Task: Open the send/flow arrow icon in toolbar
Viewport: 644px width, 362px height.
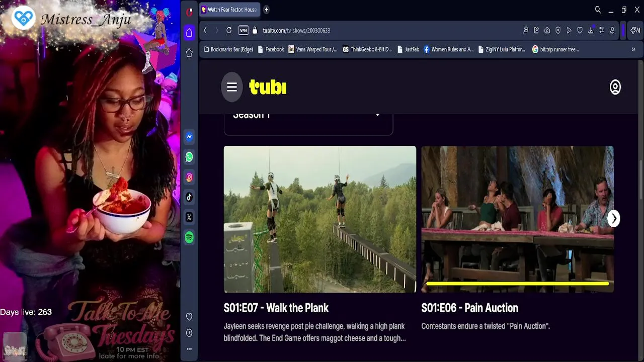Action: tap(569, 30)
